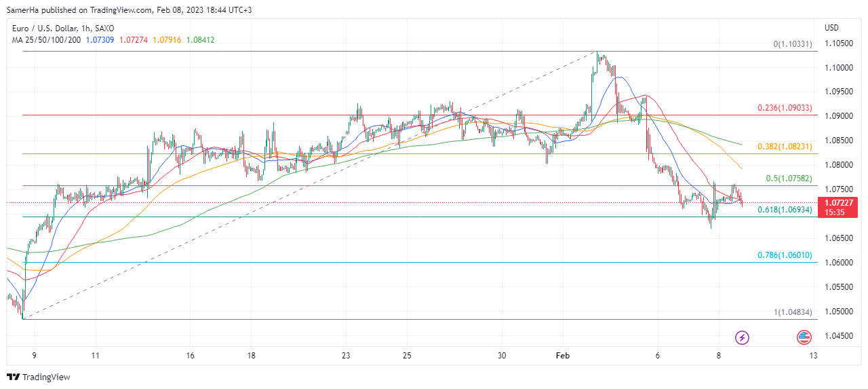The image size is (868, 389).
Task: Click the US flag economic event icon
Action: tap(804, 337)
